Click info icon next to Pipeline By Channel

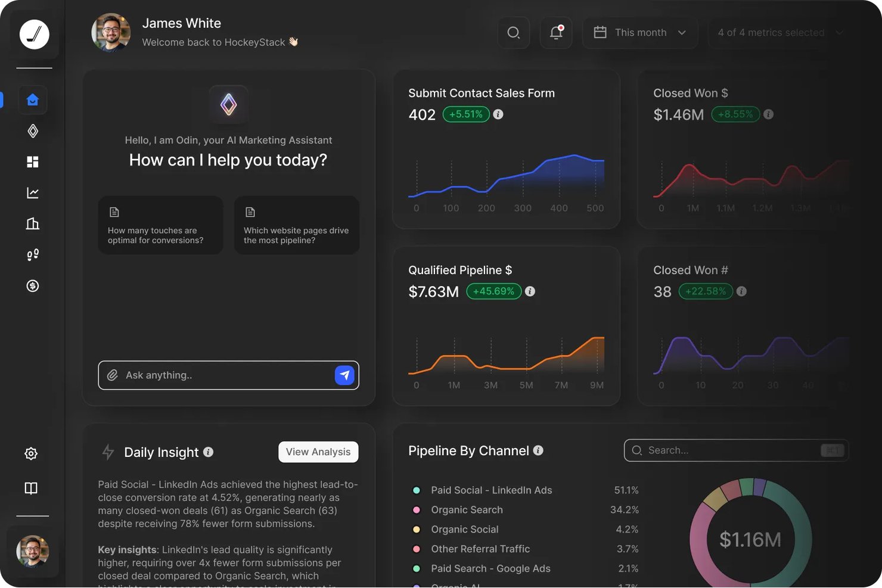[x=538, y=450]
